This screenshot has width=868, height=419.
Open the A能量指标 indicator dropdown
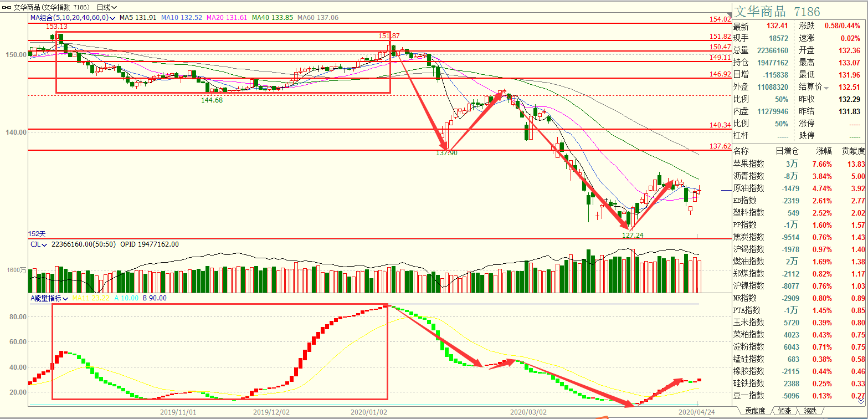click(49, 298)
